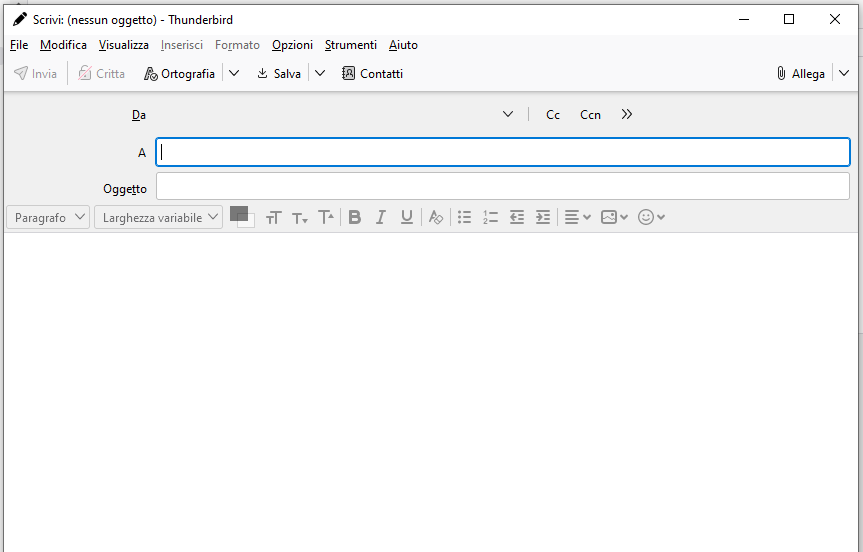Viewport: 863px width, 552px height.
Task: Open the Strumenti menu
Action: [x=350, y=45]
